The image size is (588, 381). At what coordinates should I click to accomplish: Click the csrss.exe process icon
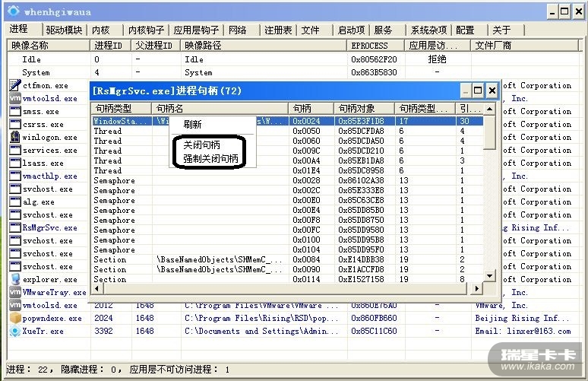15,124
